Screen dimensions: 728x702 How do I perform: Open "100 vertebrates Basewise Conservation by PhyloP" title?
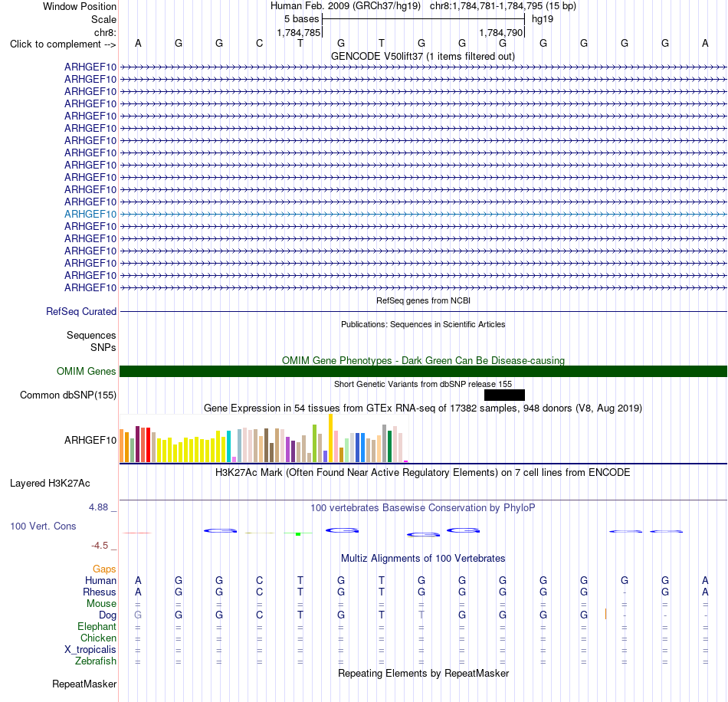(x=423, y=507)
